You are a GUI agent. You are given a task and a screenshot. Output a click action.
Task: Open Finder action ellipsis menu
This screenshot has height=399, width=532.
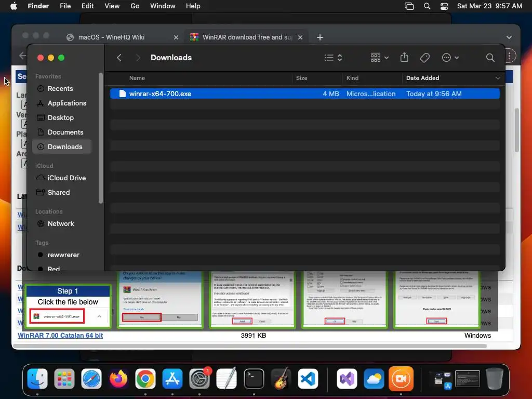[x=450, y=58]
